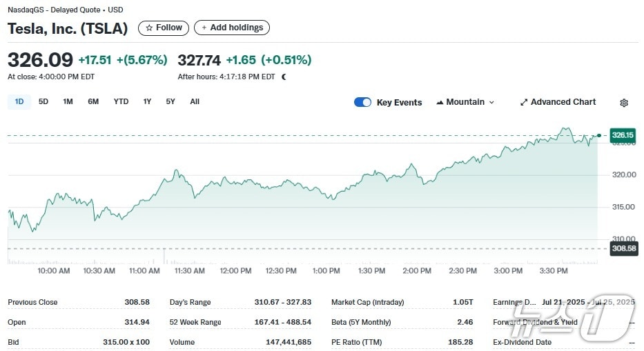Image resolution: width=644 pixels, height=351 pixels.
Task: Click the chart line near 11:30 AM
Action: [188, 183]
